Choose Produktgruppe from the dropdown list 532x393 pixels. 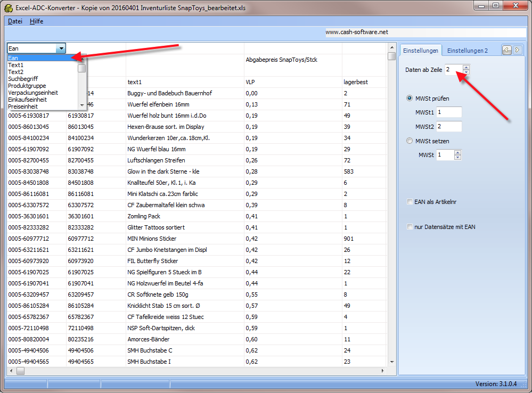coord(43,86)
